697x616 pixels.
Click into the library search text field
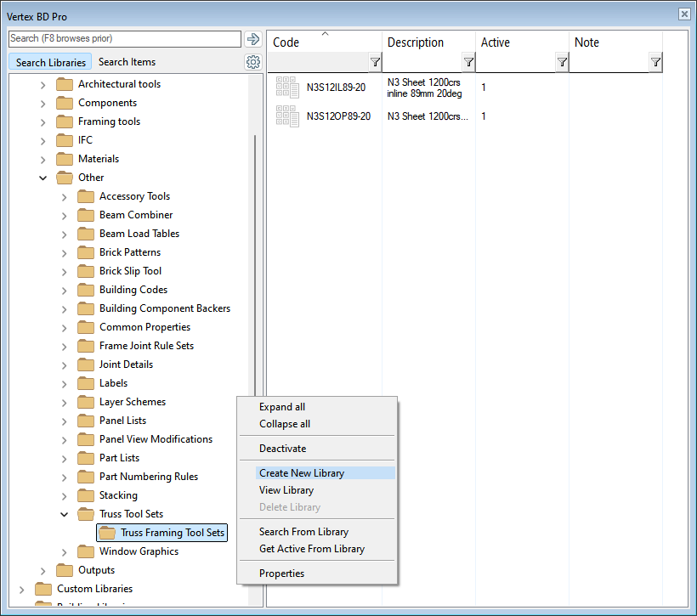click(x=124, y=39)
